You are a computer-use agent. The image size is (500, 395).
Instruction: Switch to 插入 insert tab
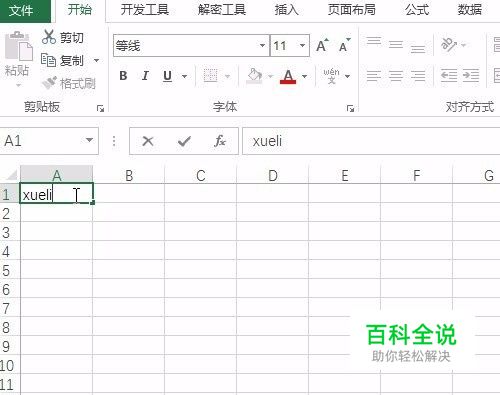pos(286,10)
